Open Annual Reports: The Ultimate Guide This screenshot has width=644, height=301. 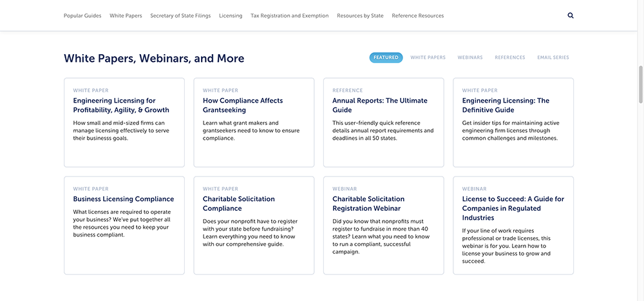380,105
